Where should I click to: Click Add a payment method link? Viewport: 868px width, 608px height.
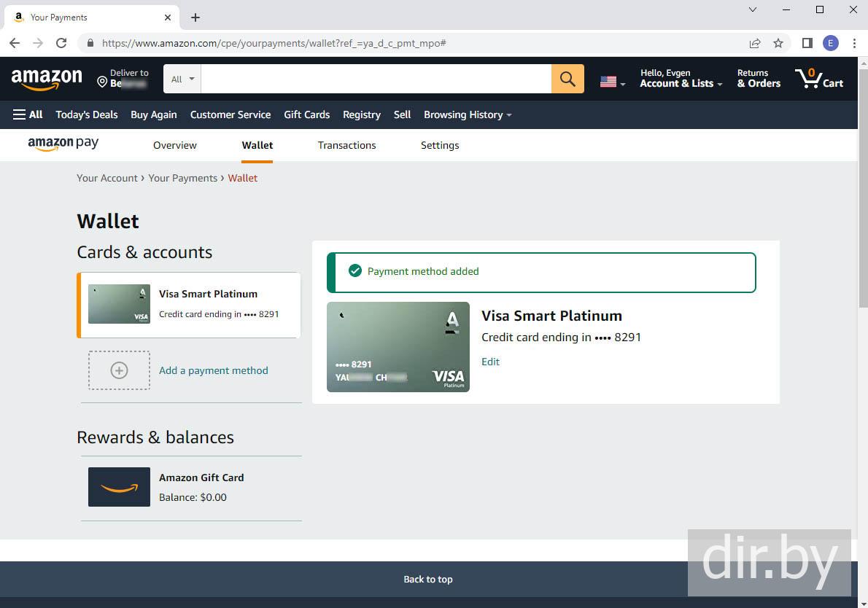pyautogui.click(x=213, y=370)
